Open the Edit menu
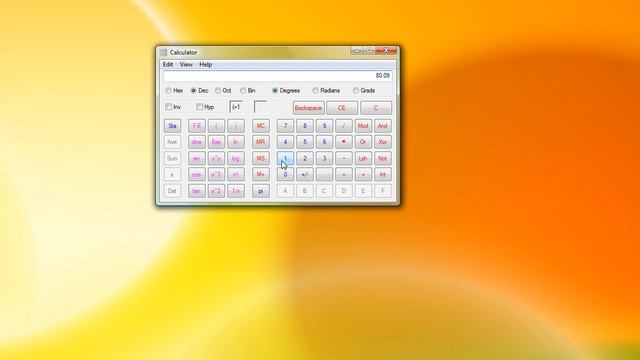 point(168,64)
